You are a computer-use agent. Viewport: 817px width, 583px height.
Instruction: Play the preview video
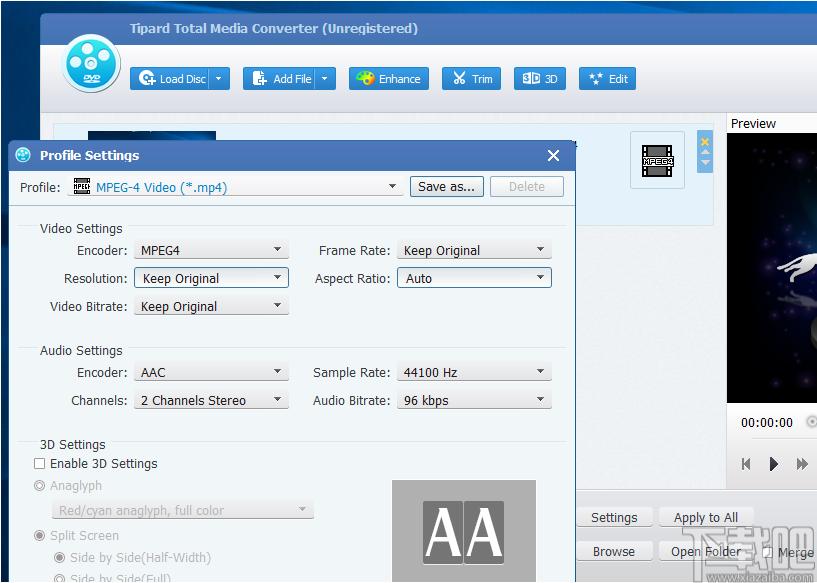click(x=774, y=464)
